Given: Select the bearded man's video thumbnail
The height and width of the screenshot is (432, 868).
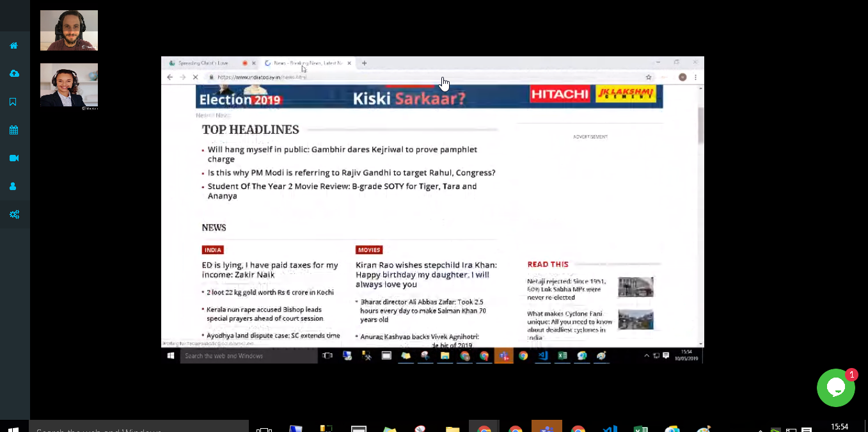Looking at the screenshot, I should coord(69,30).
